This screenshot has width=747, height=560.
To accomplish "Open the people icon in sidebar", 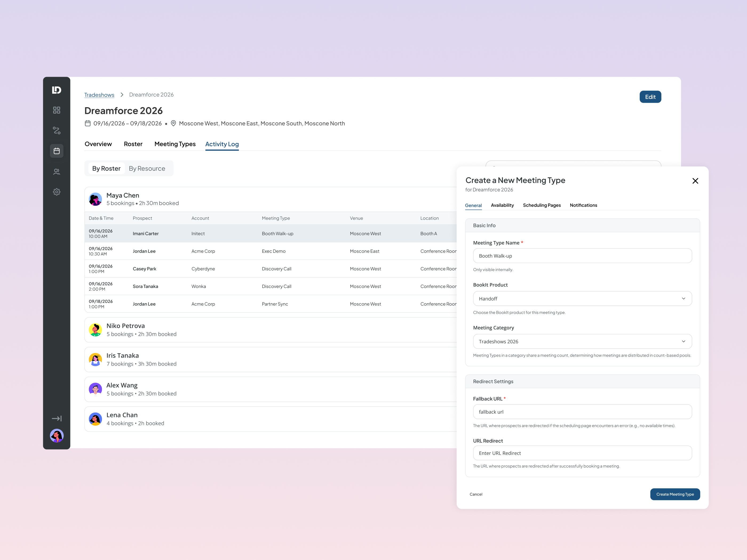I will point(56,171).
